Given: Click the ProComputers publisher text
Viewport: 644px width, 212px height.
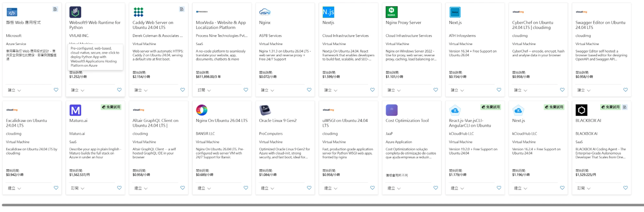Looking at the screenshot, I should tap(270, 134).
